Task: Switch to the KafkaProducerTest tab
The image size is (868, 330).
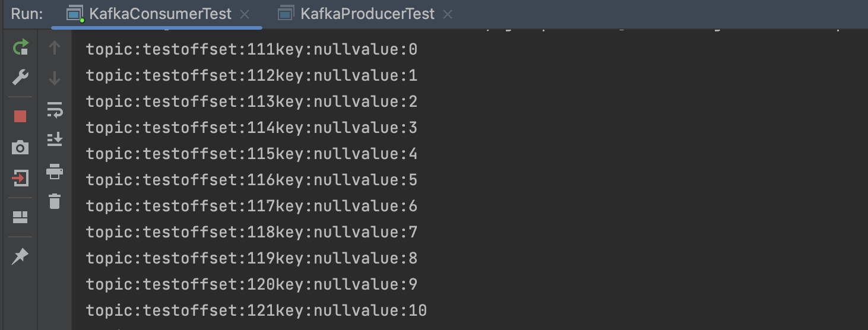Action: pos(367,14)
